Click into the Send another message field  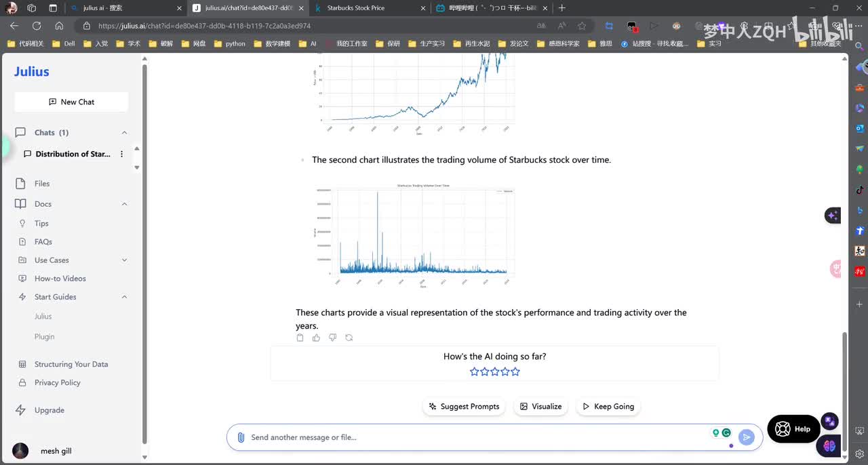click(475, 437)
